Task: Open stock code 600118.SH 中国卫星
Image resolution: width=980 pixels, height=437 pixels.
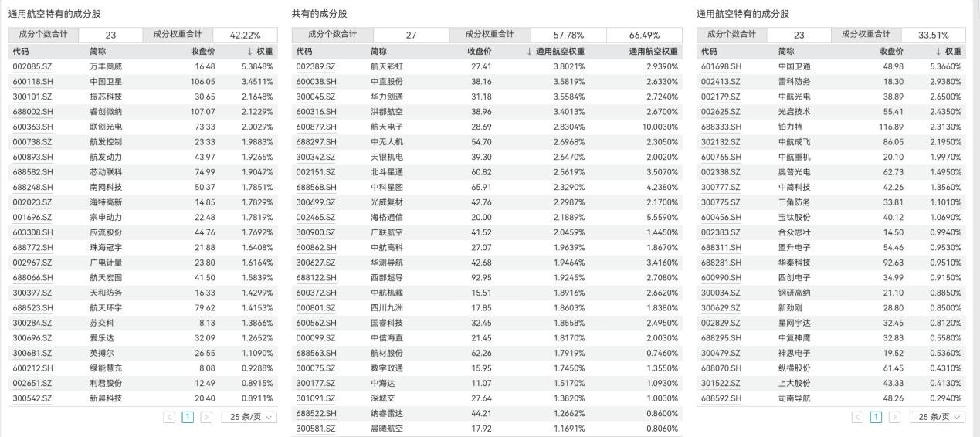Action: 32,82
